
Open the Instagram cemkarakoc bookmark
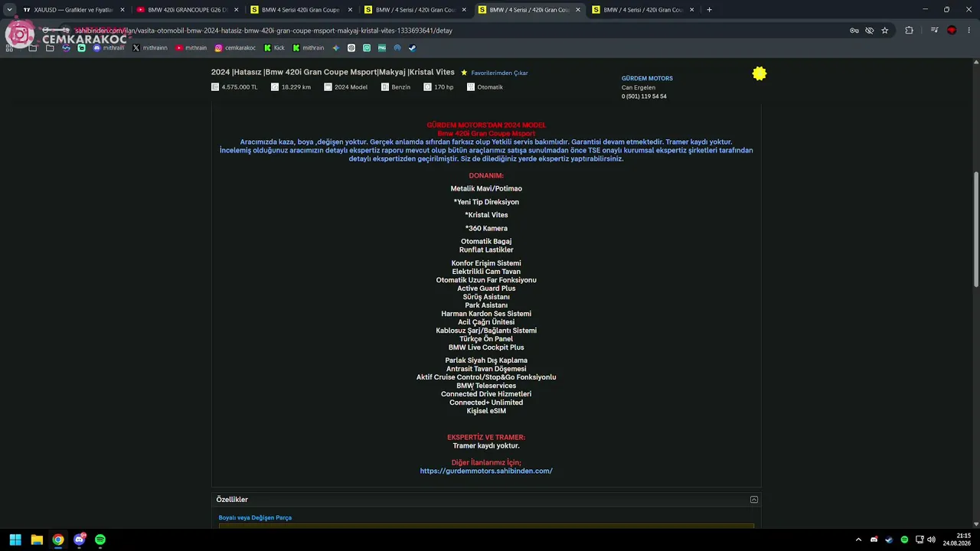[x=235, y=47]
